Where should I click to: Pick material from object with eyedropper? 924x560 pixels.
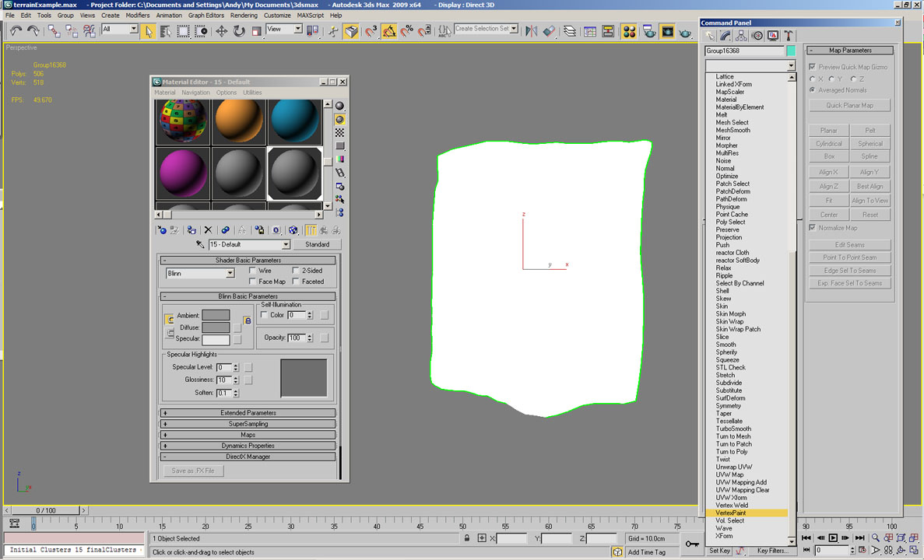[200, 244]
